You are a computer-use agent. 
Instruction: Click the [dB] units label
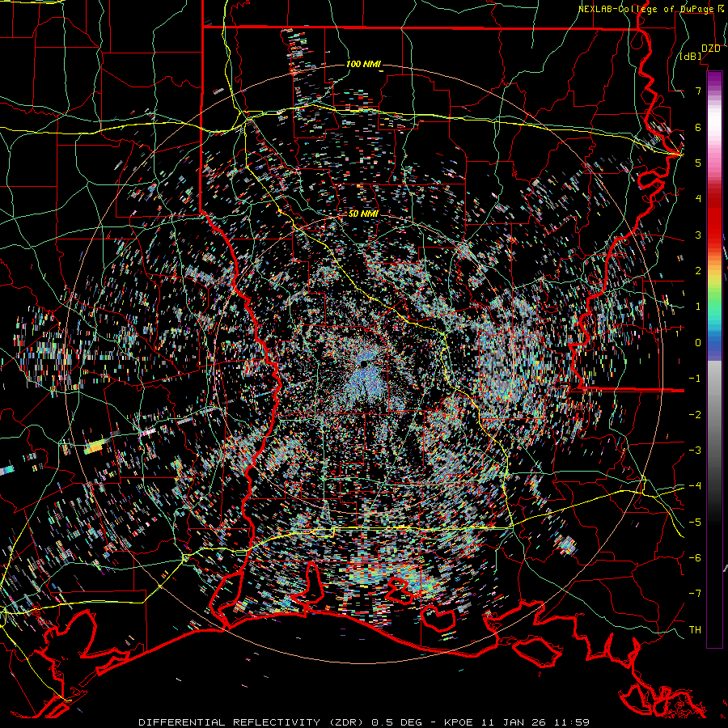point(691,57)
